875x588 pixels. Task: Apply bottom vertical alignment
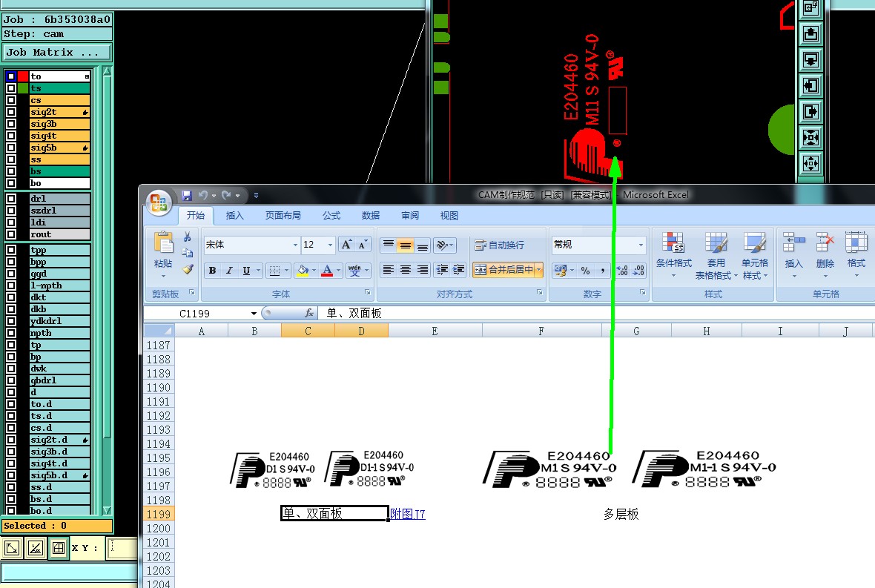[423, 245]
